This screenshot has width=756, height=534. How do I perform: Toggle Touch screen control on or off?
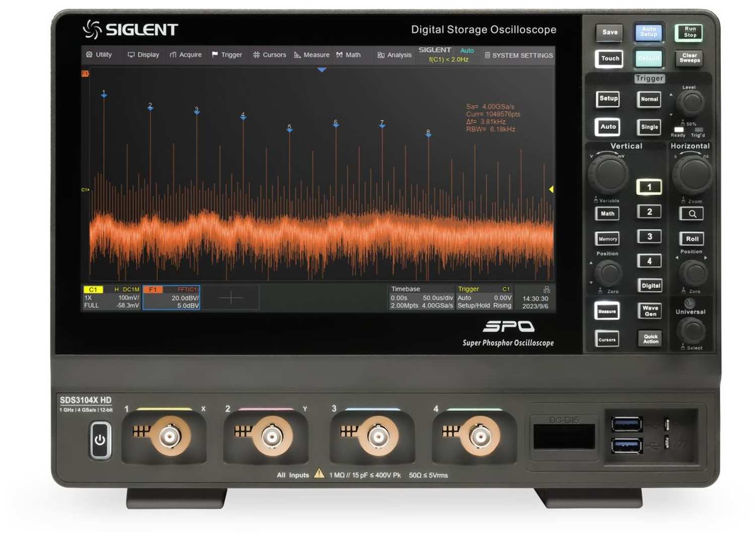click(609, 58)
